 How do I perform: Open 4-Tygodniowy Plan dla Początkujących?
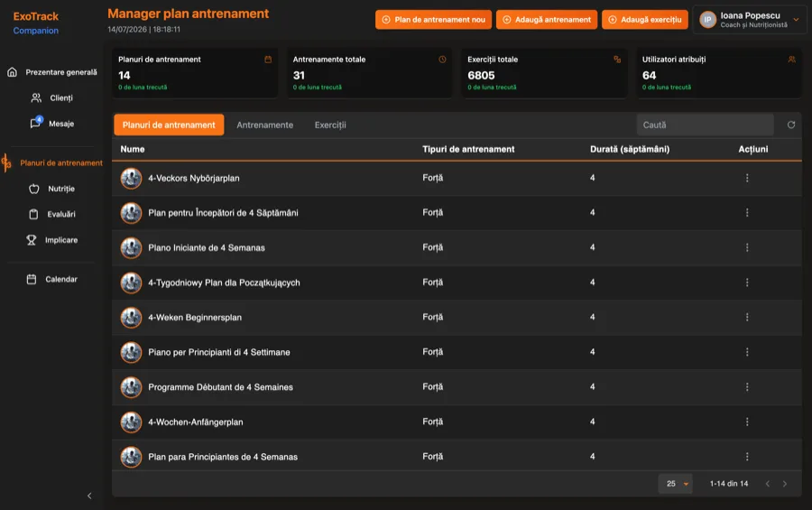click(224, 283)
